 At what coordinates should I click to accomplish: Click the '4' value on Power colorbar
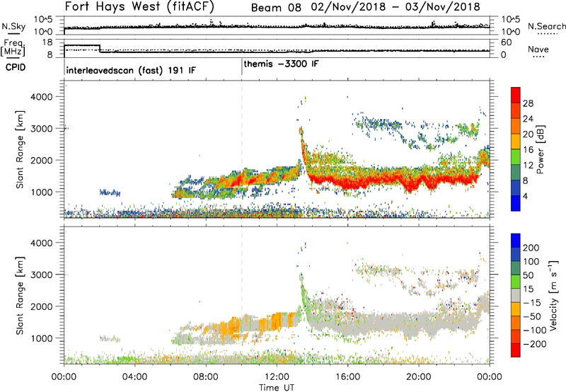525,196
